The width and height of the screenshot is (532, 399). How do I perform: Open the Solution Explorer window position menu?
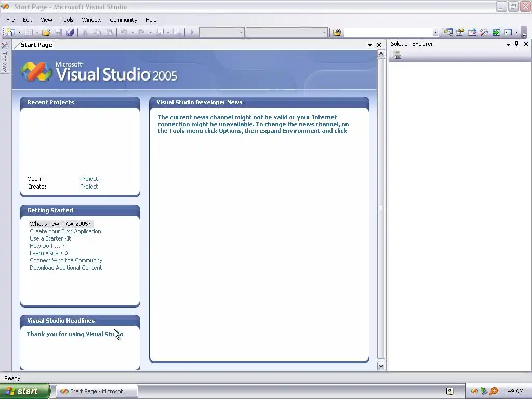509,44
